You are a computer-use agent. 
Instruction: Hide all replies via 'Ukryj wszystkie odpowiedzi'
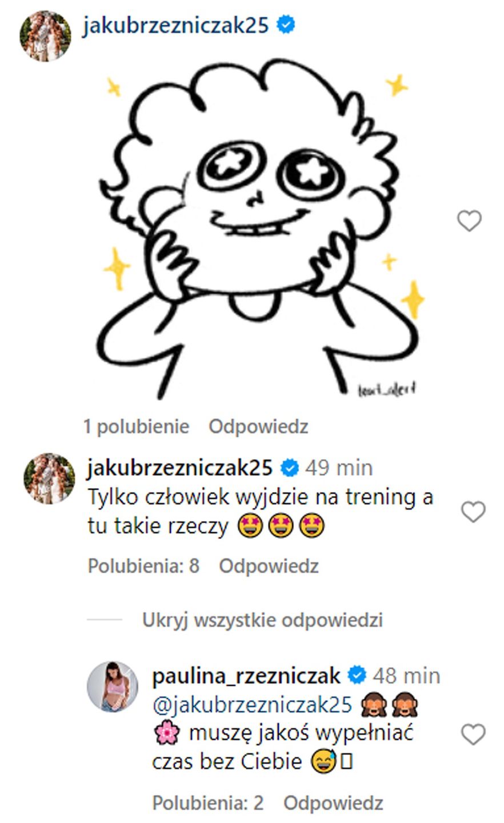262,620
